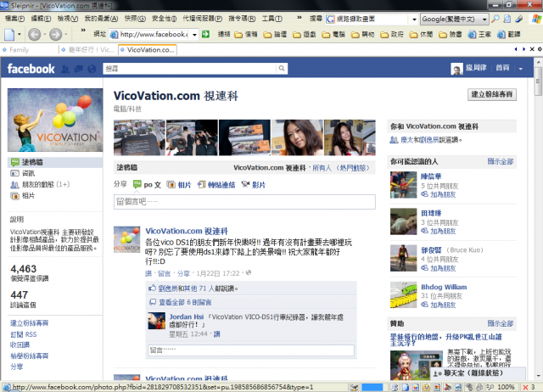This screenshot has height=392, width=543.
Task: Open the 檔案(F) menu
Action: (14, 19)
